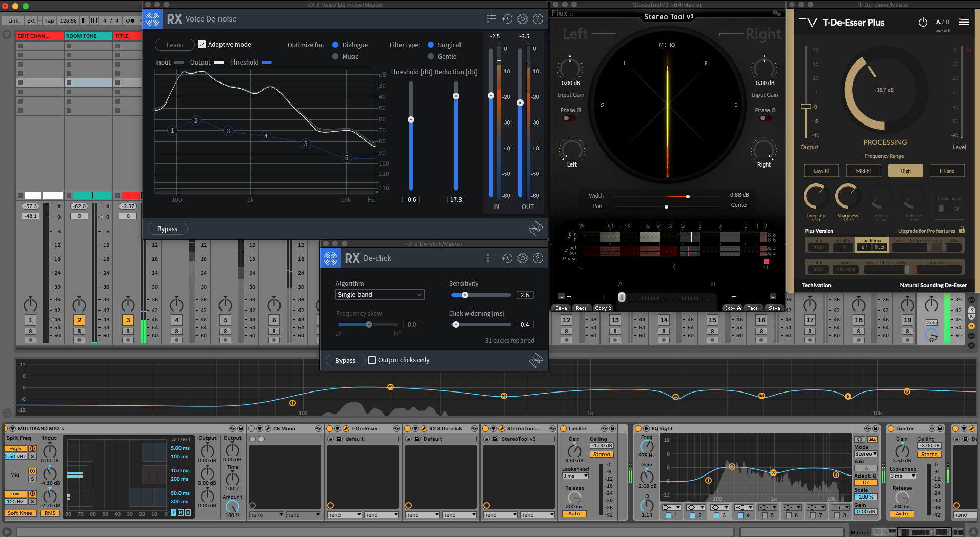Click hot-swap icon on EQ Eight device
The image size is (980, 537).
[867, 428]
